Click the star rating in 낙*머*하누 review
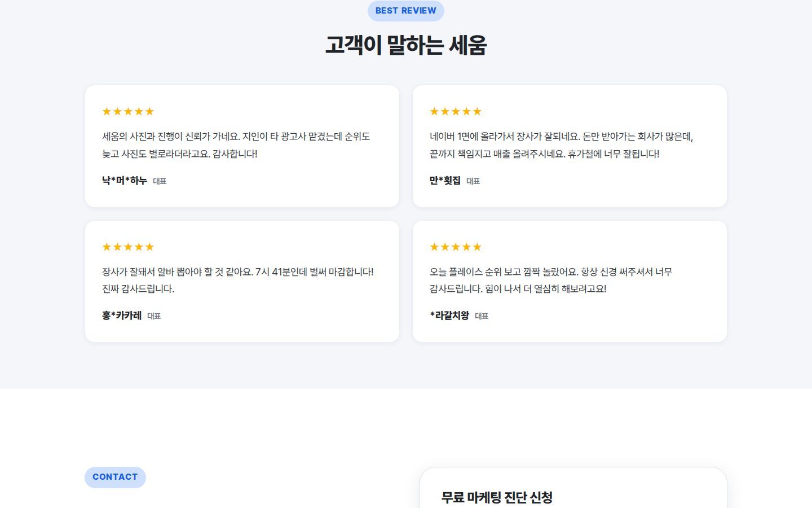 (x=128, y=111)
